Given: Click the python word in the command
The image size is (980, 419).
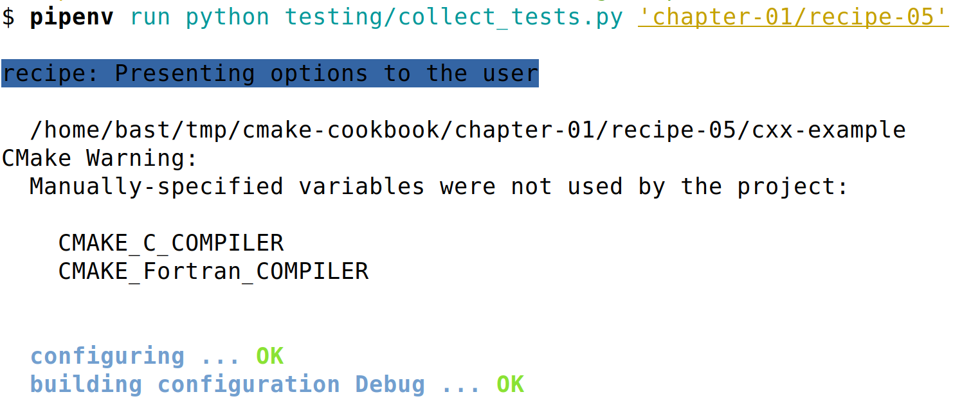Looking at the screenshot, I should tap(227, 17).
